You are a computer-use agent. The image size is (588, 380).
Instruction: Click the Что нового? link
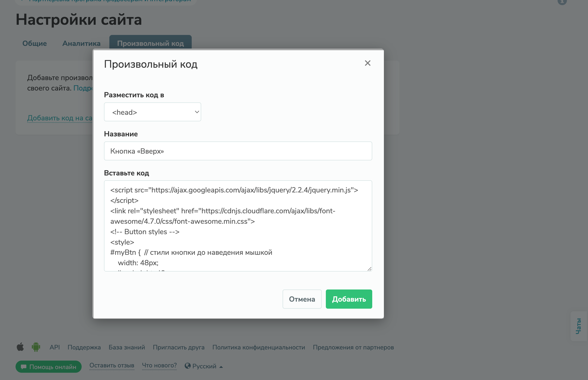pos(159,365)
